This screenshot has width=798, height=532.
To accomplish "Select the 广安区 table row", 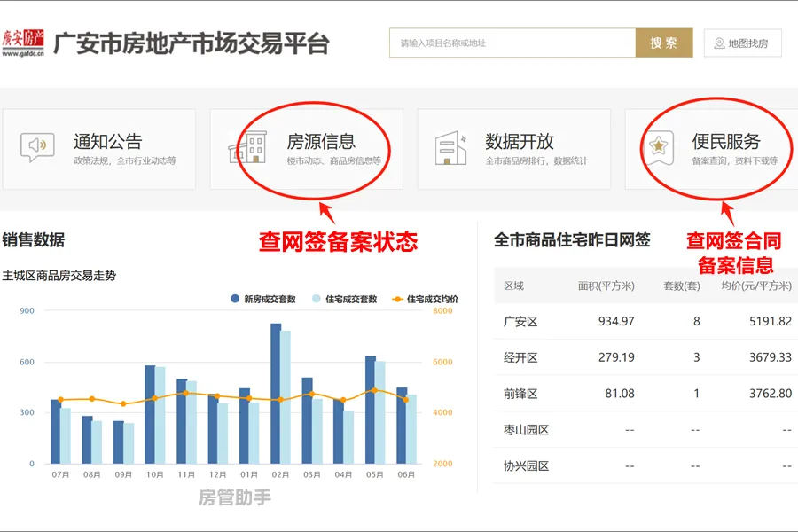I will 645,321.
